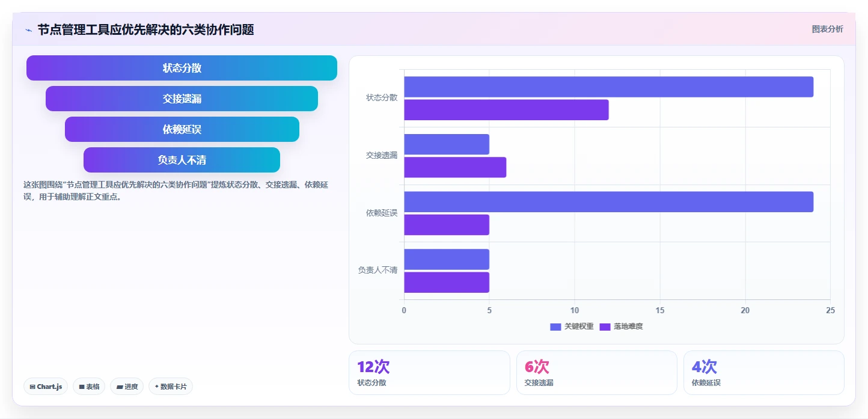
Task: Click the 关键权重 bar for 负责人不清
Action: (447, 259)
